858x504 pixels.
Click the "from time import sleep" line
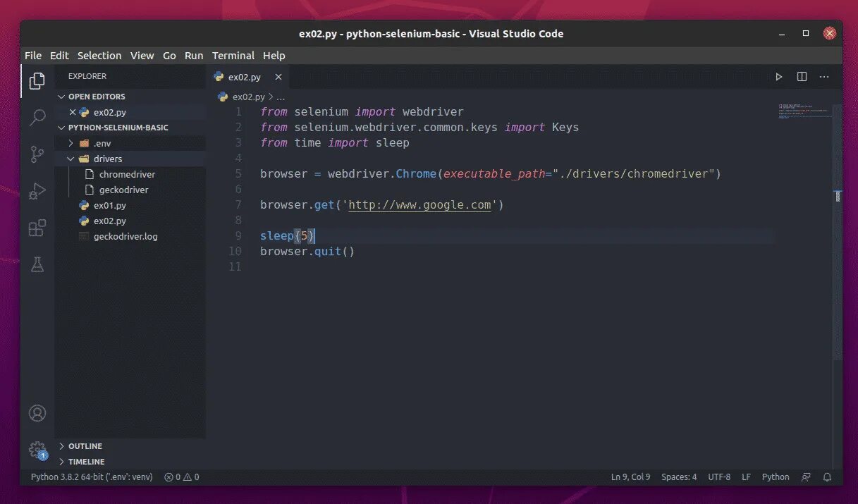pyautogui.click(x=335, y=143)
